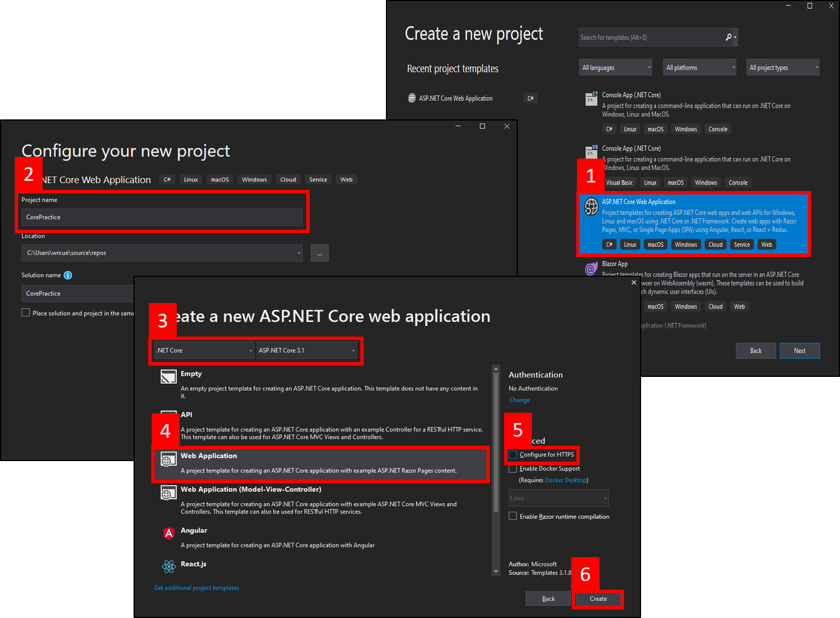Click the browse '...' button beside Location
The height and width of the screenshot is (618, 840).
click(x=319, y=253)
